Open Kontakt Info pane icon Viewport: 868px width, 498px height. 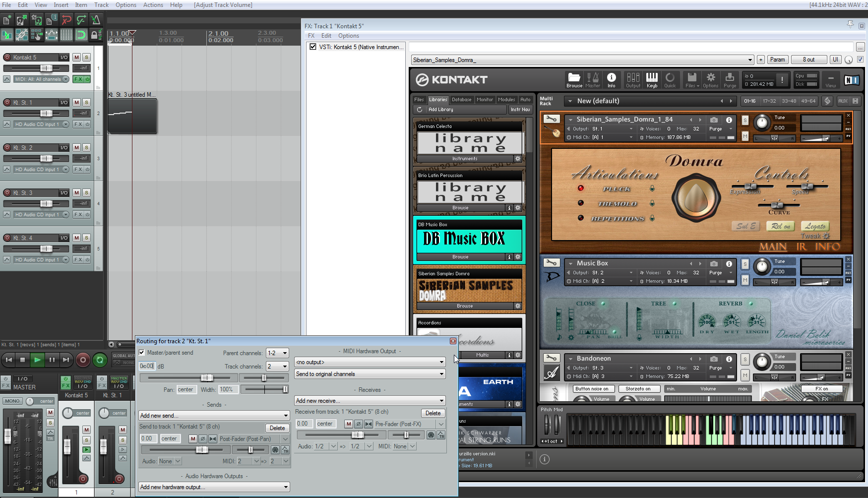coord(612,79)
